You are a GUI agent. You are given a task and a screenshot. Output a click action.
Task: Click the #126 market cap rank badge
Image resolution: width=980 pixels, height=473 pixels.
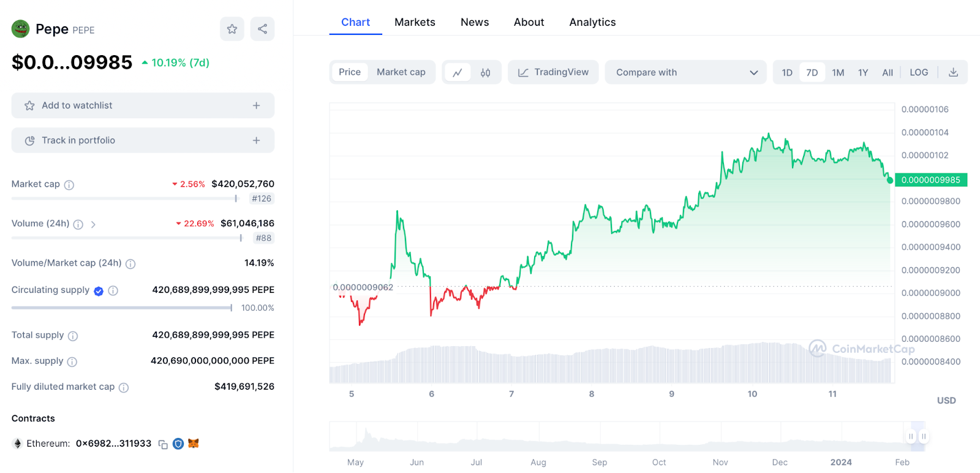click(x=262, y=199)
